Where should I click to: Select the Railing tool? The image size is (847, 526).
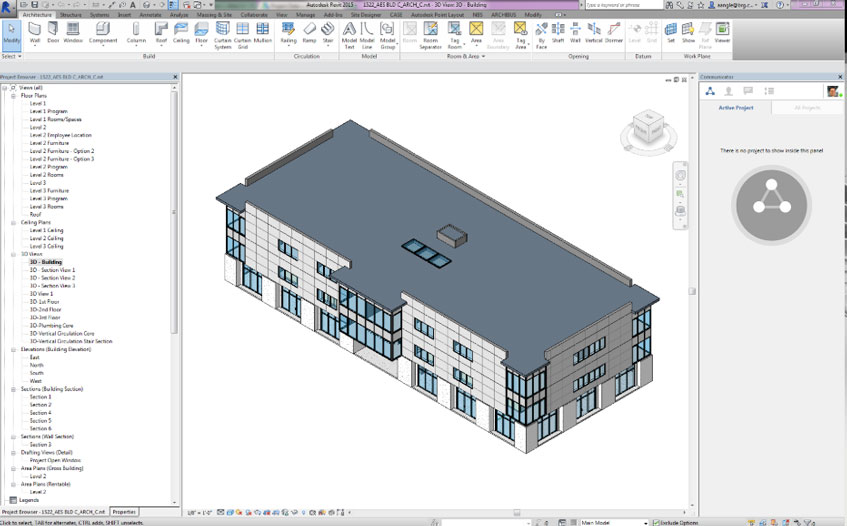(288, 33)
